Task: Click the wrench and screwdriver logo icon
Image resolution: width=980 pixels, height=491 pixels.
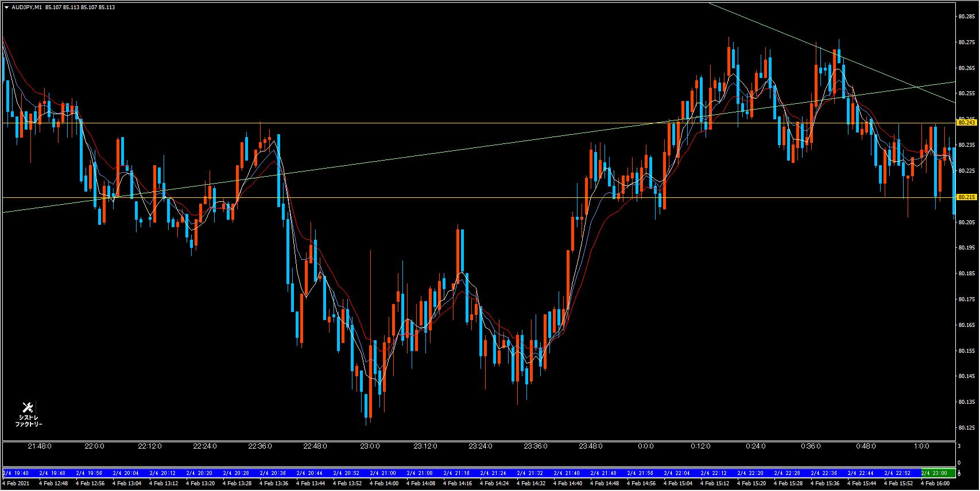Action: (28, 408)
